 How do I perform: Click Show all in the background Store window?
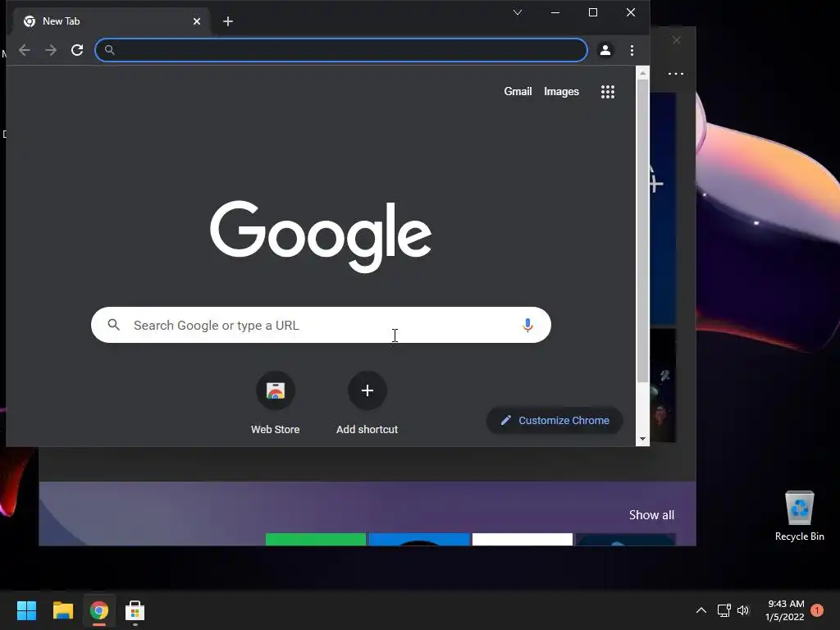pos(651,515)
